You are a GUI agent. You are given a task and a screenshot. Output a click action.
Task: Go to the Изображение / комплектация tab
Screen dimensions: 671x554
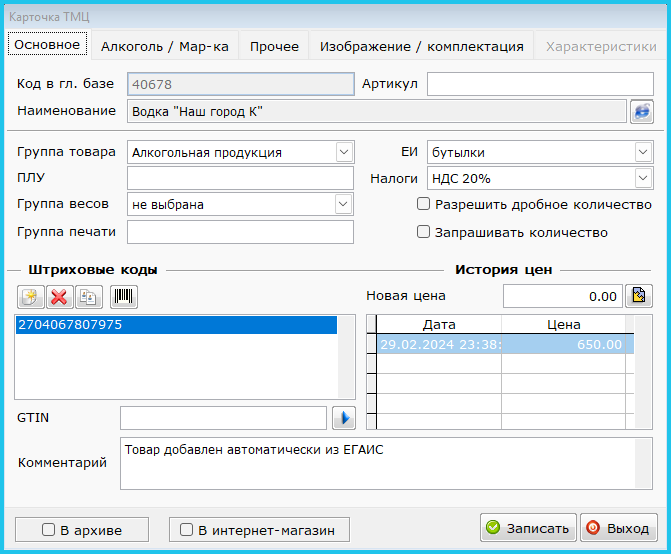tap(422, 46)
